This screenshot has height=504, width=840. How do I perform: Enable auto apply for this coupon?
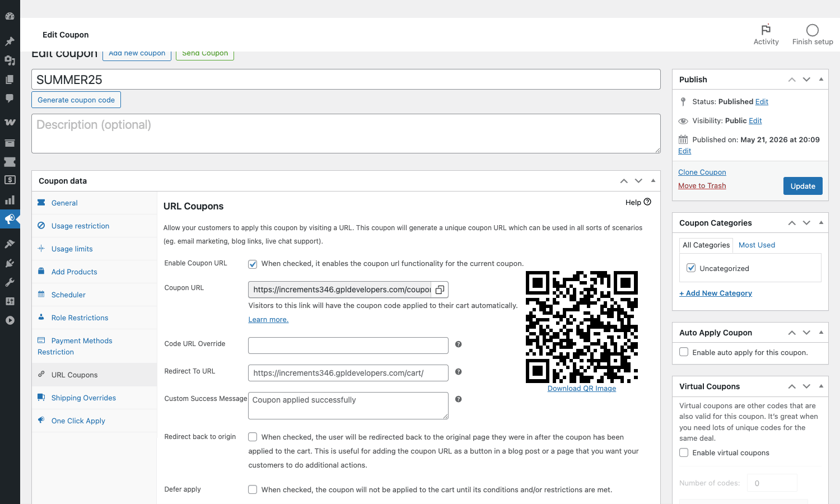684,352
